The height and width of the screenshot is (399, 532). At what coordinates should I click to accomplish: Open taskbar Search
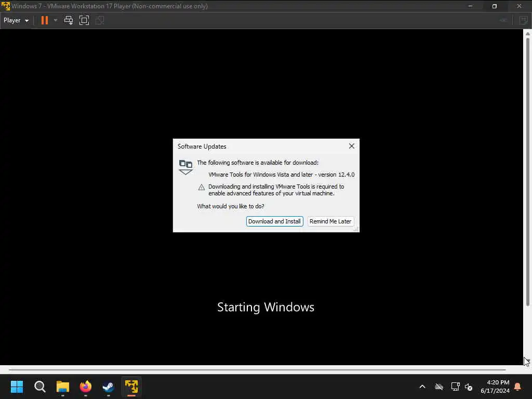coord(39,387)
